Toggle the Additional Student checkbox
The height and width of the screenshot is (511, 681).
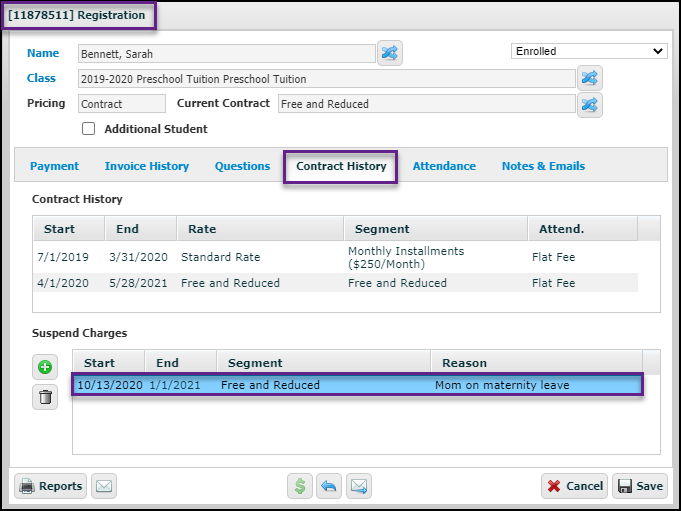click(x=89, y=129)
